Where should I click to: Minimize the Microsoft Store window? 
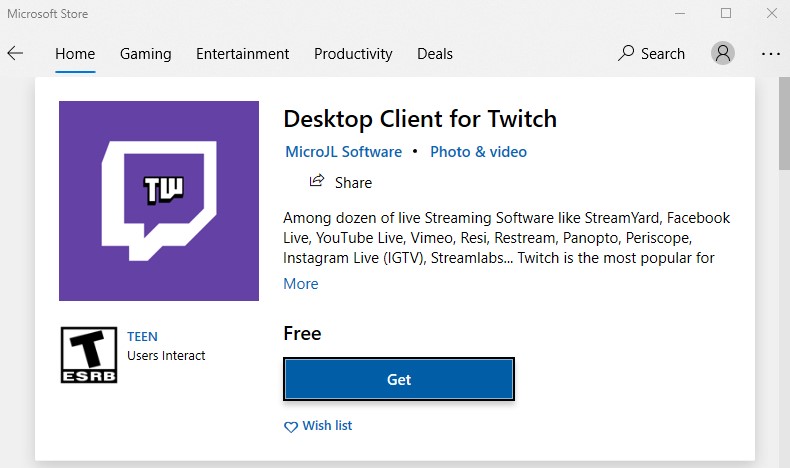click(x=680, y=14)
